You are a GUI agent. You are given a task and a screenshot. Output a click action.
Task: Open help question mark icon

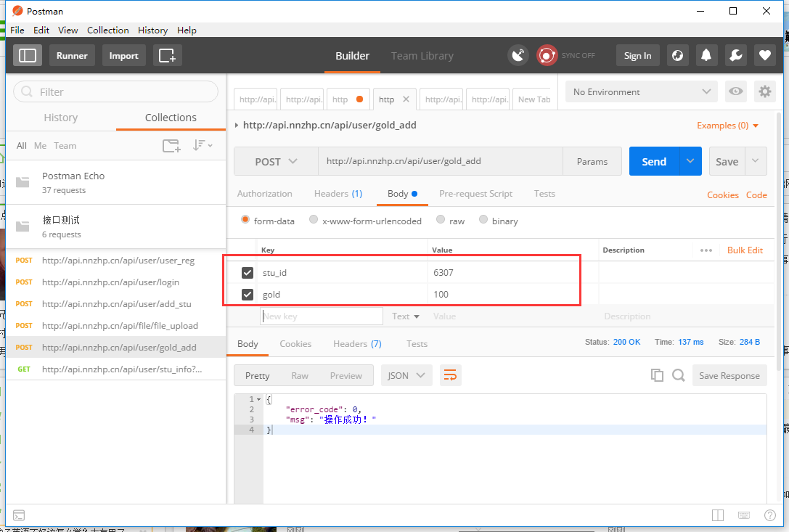(770, 515)
